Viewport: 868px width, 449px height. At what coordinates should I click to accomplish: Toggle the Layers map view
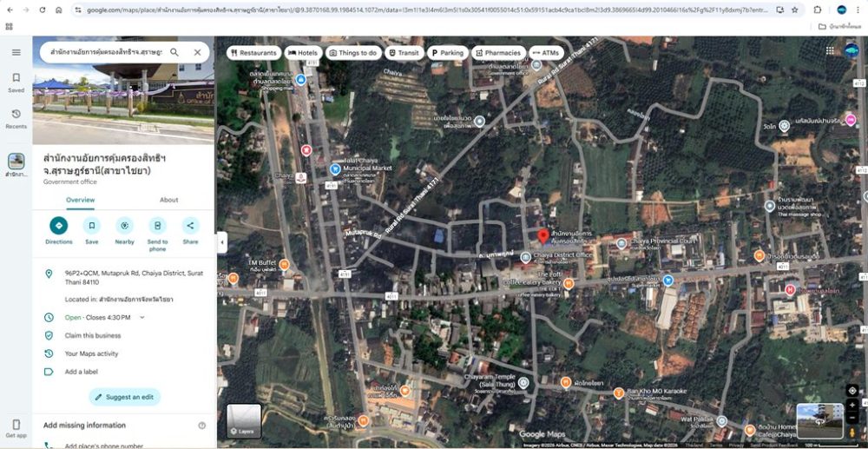tap(243, 420)
